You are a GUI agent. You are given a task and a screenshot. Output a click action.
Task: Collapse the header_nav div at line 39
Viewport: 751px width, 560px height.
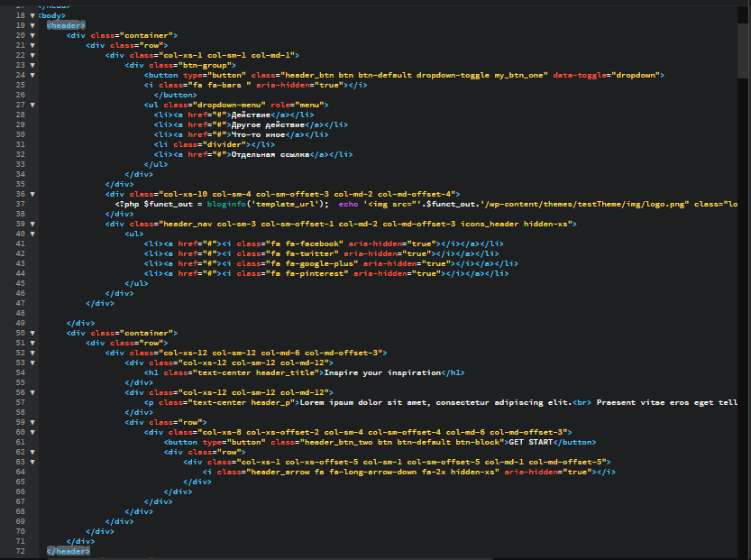[x=32, y=224]
